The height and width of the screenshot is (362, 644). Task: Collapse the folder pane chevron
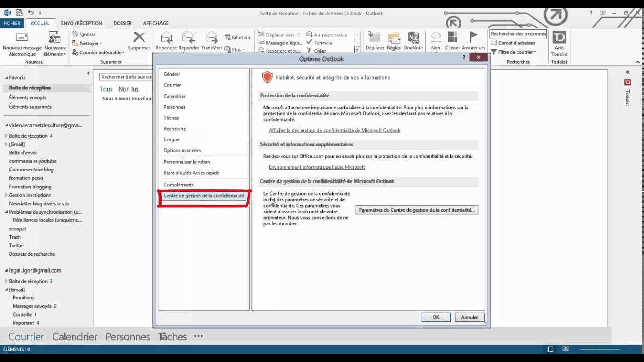[88, 74]
